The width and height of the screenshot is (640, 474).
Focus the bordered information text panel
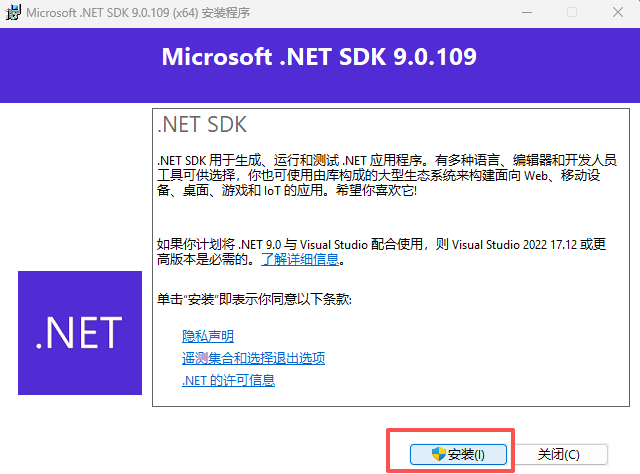pyautogui.click(x=391, y=257)
